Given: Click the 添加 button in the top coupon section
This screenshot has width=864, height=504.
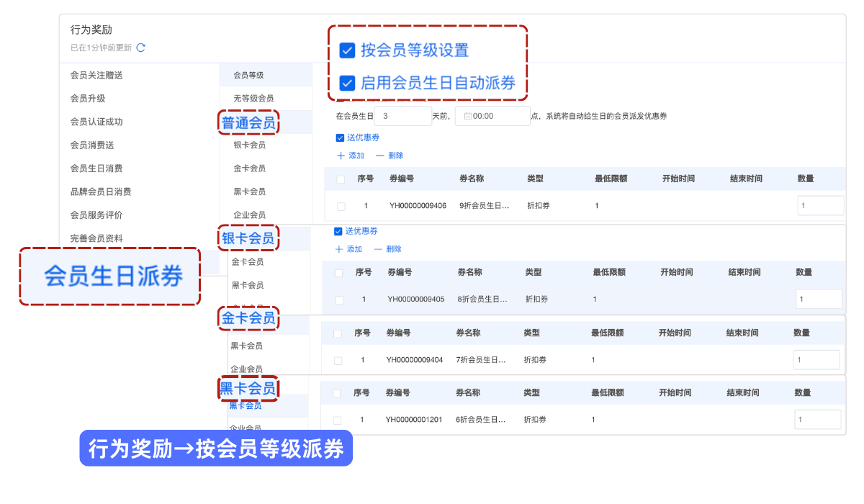Looking at the screenshot, I should click(x=351, y=156).
